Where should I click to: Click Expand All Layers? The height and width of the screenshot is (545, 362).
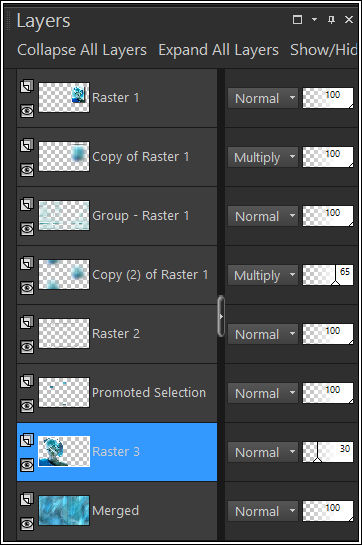[218, 50]
